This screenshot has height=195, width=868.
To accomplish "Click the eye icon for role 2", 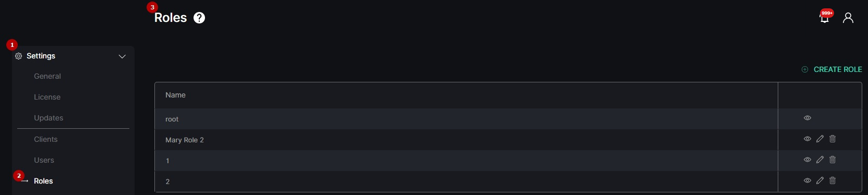I will click(x=807, y=180).
